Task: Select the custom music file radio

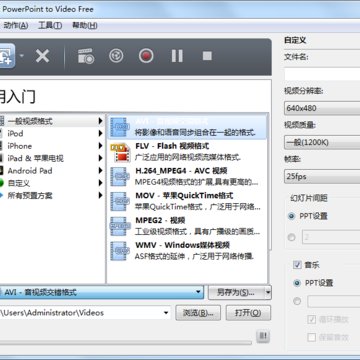Action: point(297,301)
